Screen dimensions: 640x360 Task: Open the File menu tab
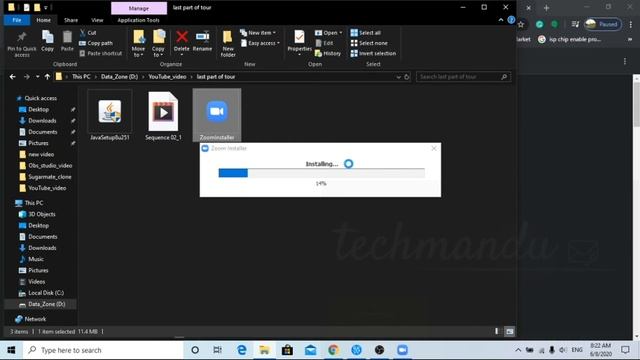[17, 20]
